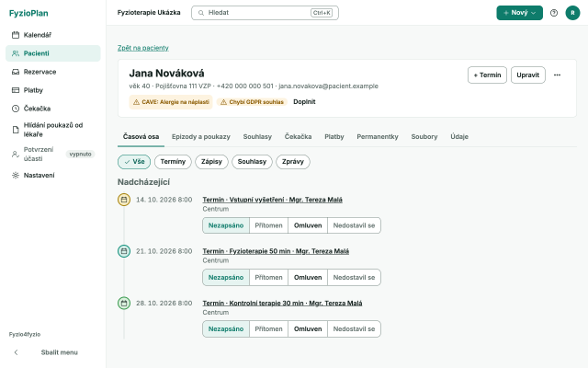The height and width of the screenshot is (368, 588).
Task: Click the collapse menu chevron icon
Action: pos(16,352)
